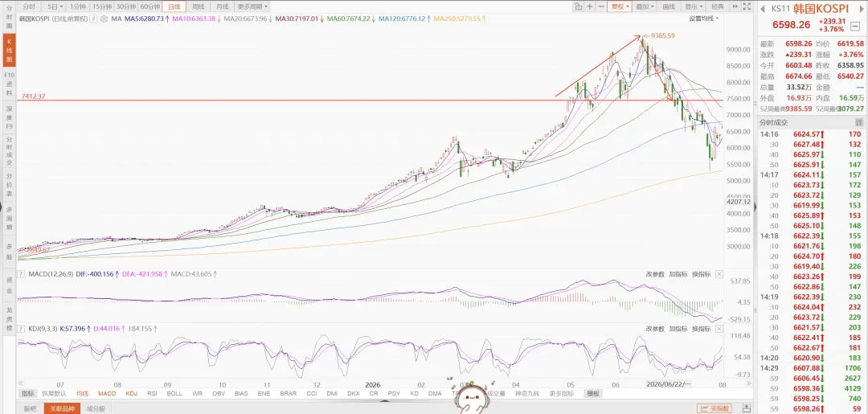Switch to 分时 period tab
868x414 pixels.
click(29, 6)
